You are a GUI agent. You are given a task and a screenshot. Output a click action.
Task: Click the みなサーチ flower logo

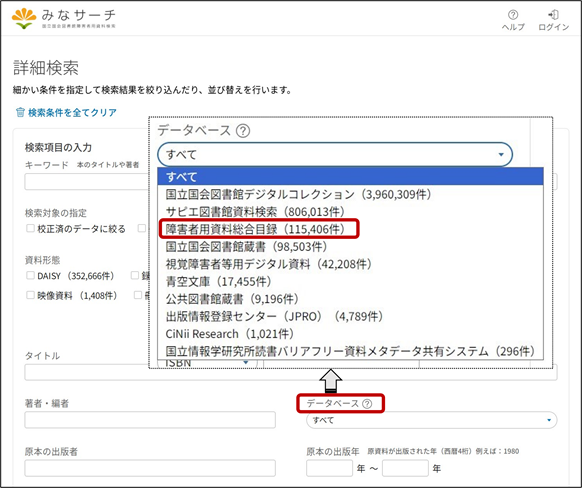[x=24, y=19]
